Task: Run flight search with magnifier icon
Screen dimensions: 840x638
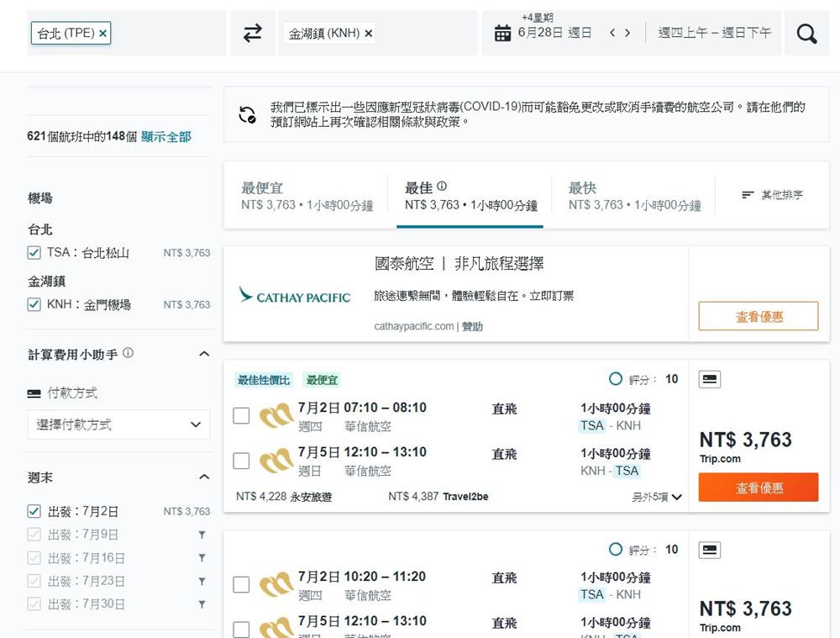Action: click(806, 34)
